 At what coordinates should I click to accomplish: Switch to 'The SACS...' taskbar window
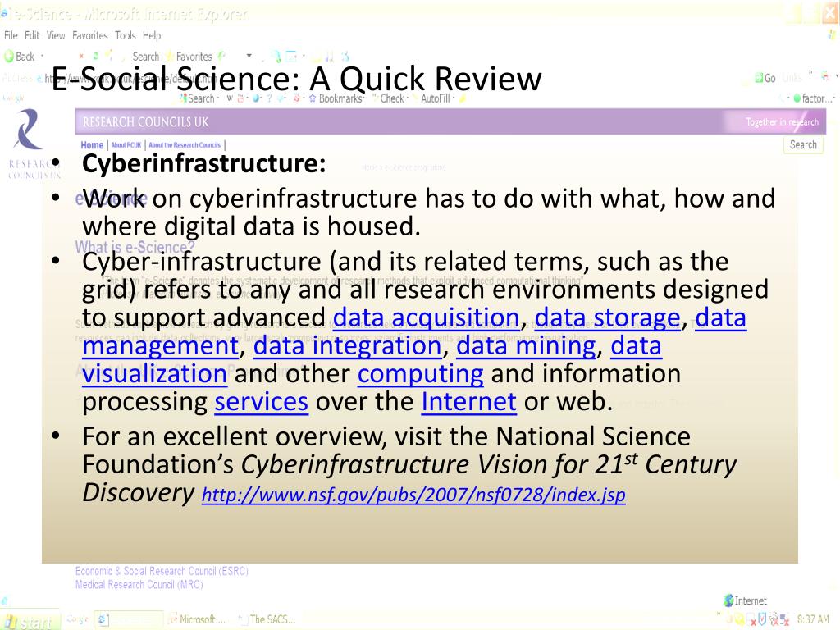click(267, 619)
